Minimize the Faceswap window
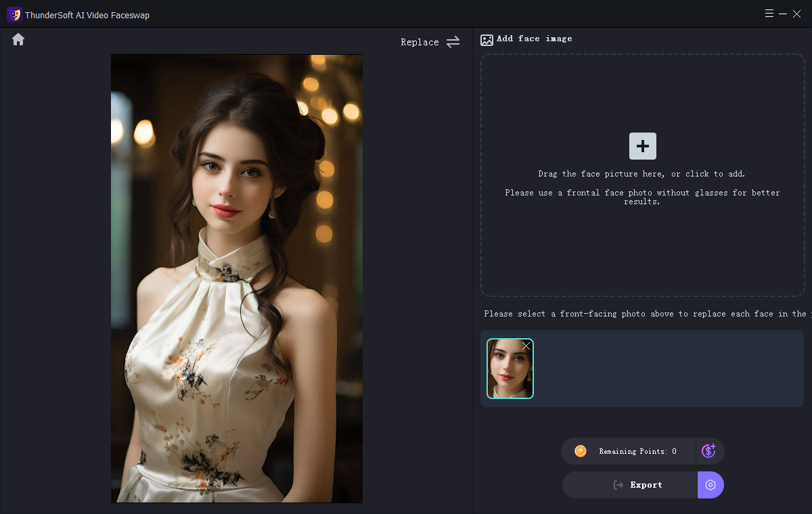 click(783, 14)
